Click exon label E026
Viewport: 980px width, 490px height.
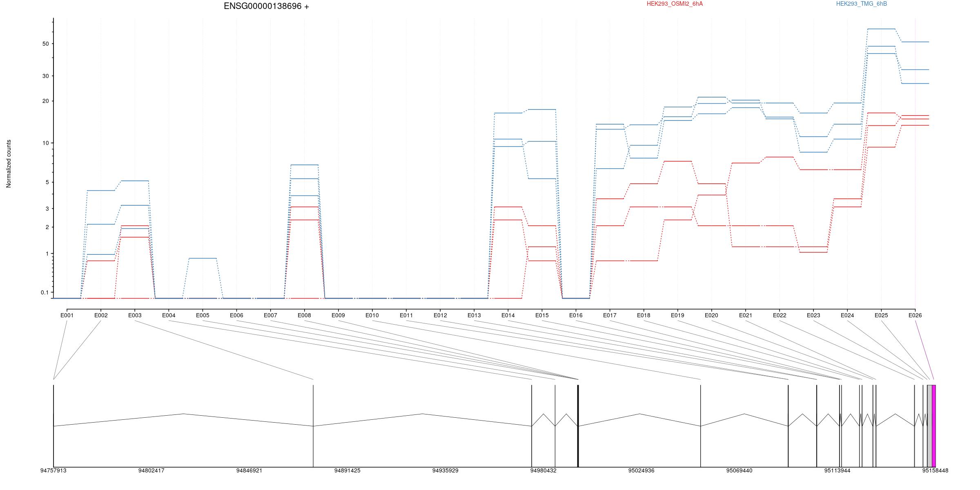click(x=915, y=315)
